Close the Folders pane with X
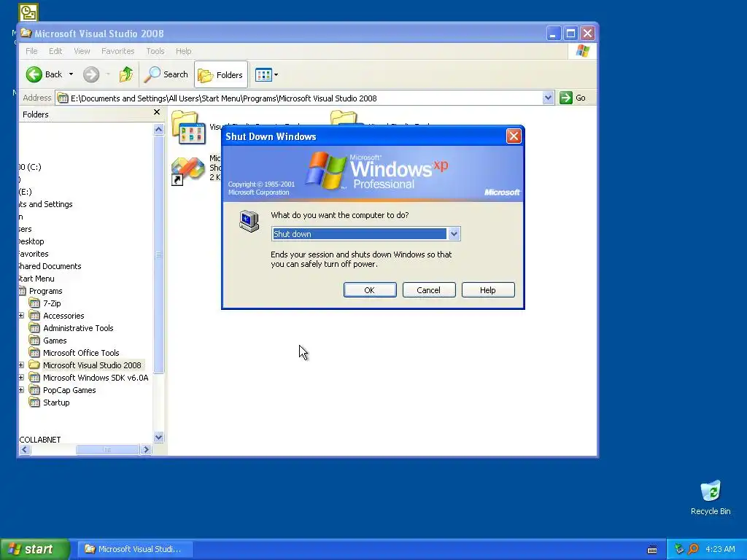The width and height of the screenshot is (747, 560). click(157, 112)
